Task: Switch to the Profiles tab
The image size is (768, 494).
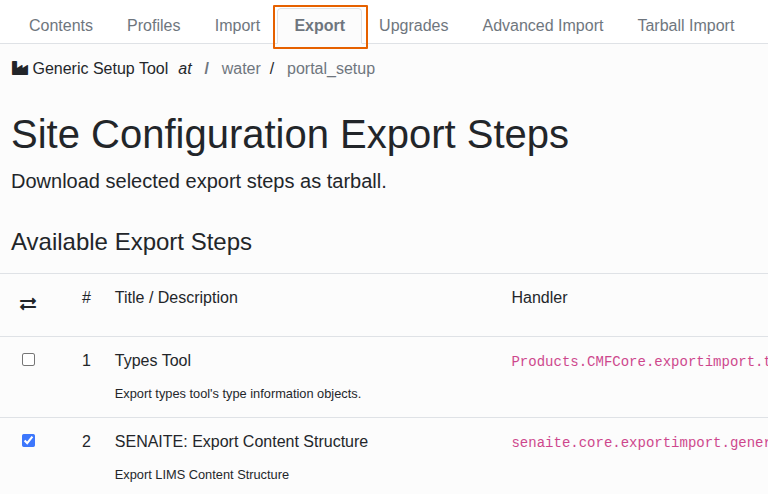Action: pyautogui.click(x=154, y=26)
